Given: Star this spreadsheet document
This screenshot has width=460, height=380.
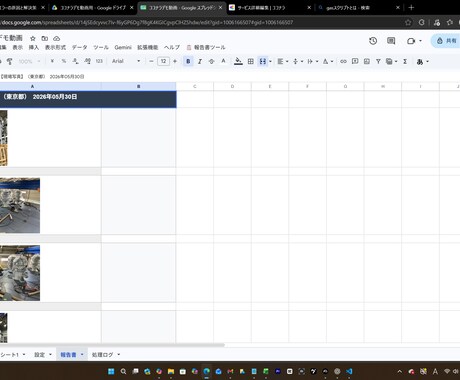Looking at the screenshot, I should tap(33, 38).
